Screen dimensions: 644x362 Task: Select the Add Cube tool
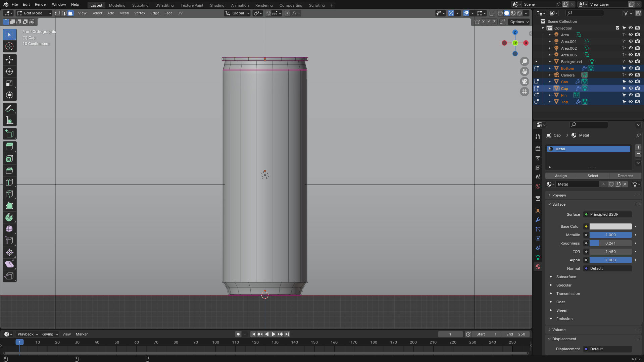pos(9,134)
